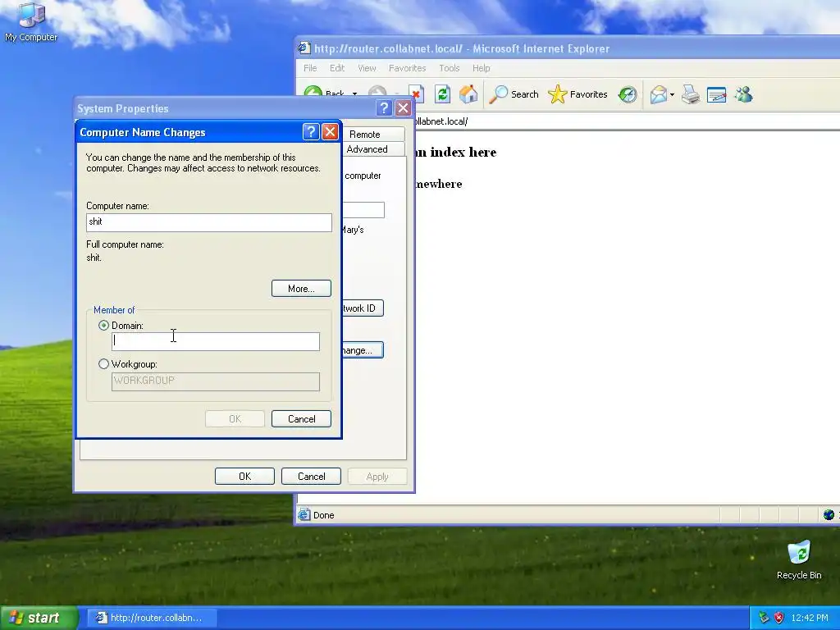Click the Print icon in IE
Image resolution: width=840 pixels, height=630 pixels.
click(x=691, y=95)
